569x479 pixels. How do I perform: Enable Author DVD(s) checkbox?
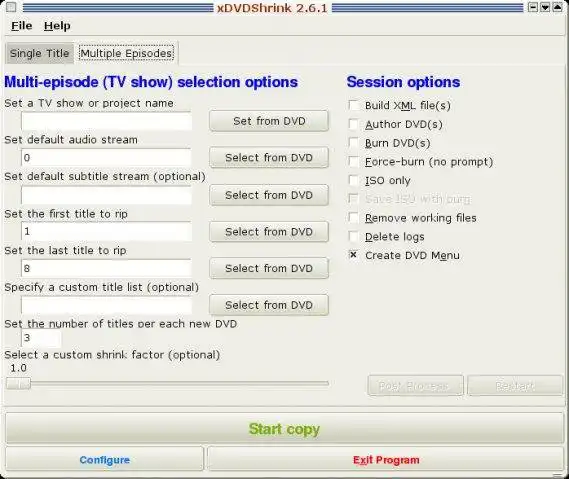click(353, 124)
